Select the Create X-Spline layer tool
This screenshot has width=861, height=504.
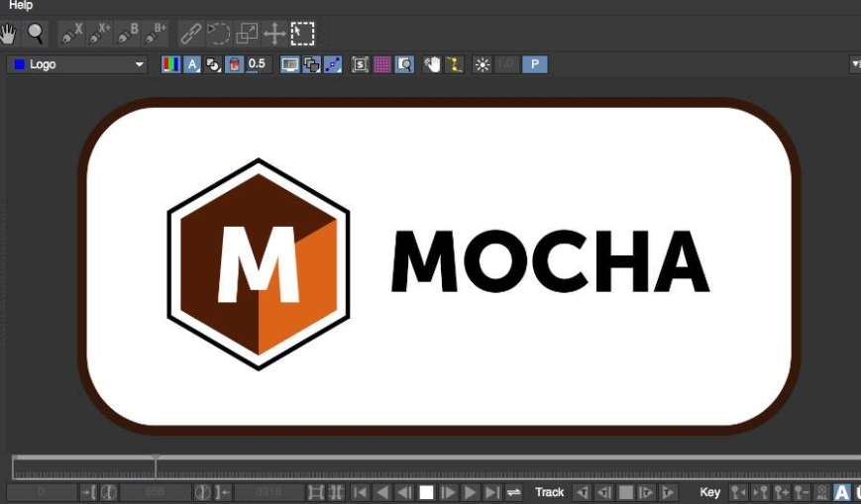72,34
